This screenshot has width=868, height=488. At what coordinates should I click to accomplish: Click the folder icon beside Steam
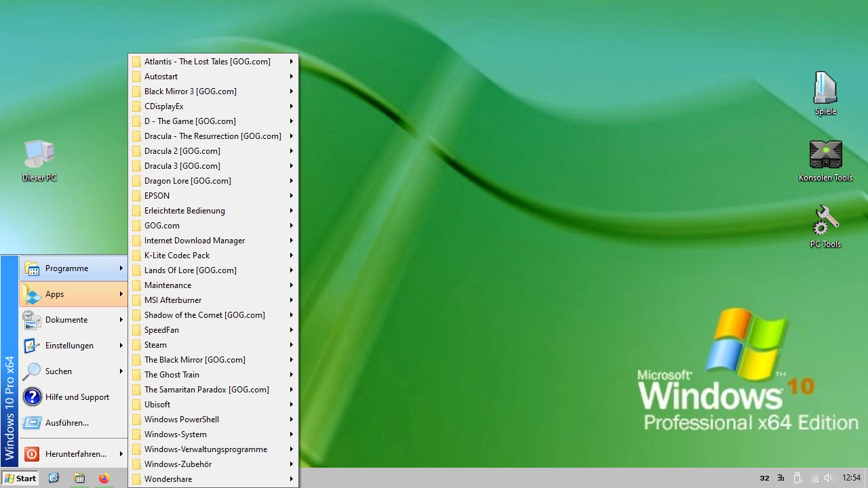136,345
